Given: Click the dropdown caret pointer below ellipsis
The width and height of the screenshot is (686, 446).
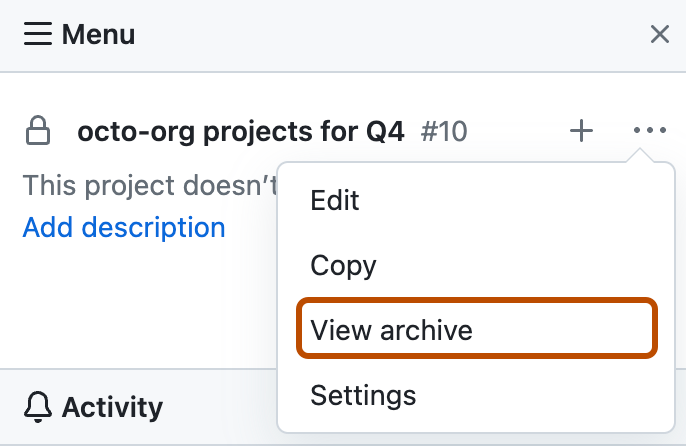Looking at the screenshot, I should point(645,157).
